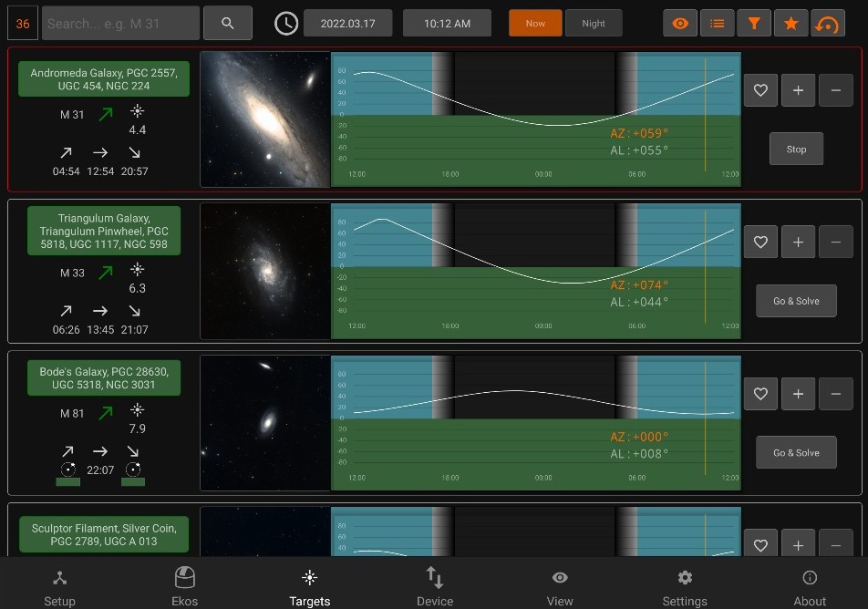Open the Ekos tab
Screen dimensions: 868x609
(184, 587)
